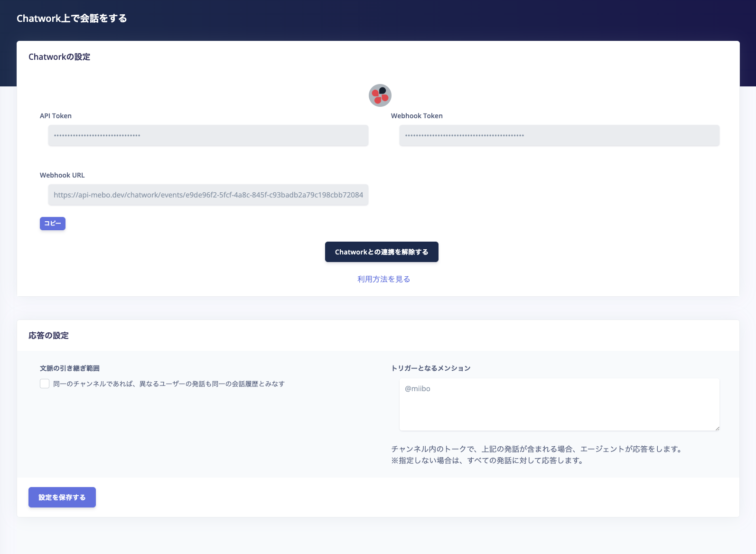The height and width of the screenshot is (554, 756).
Task: Click the 文脈の引き継ぎ範囲 label
Action: pyautogui.click(x=70, y=368)
